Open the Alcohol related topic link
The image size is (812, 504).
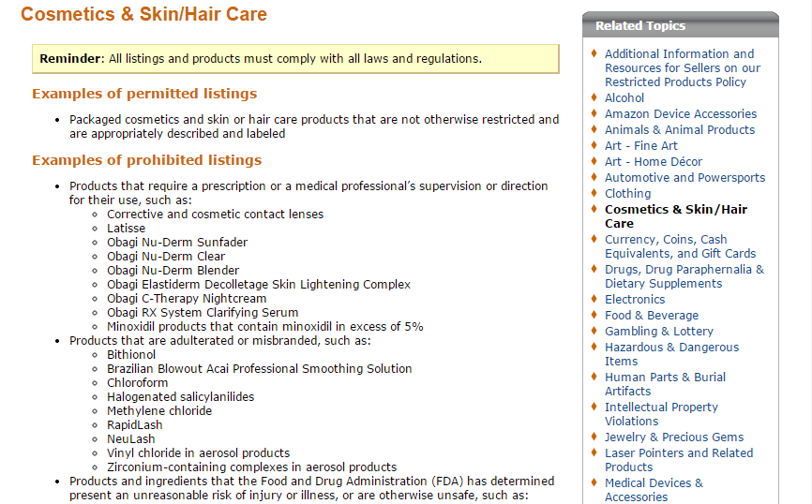(x=624, y=97)
